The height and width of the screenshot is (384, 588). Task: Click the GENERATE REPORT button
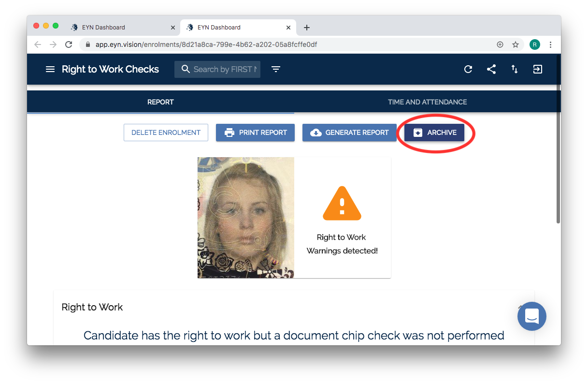pos(349,133)
